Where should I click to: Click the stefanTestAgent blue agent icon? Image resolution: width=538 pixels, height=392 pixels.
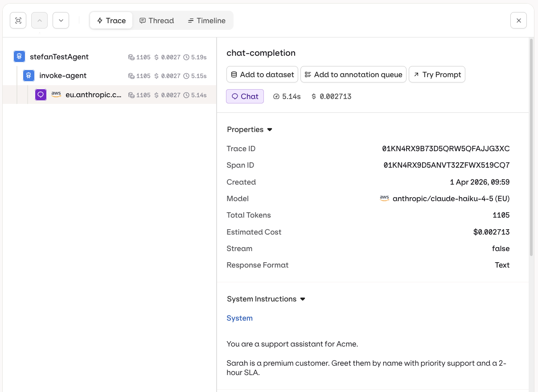click(x=19, y=56)
